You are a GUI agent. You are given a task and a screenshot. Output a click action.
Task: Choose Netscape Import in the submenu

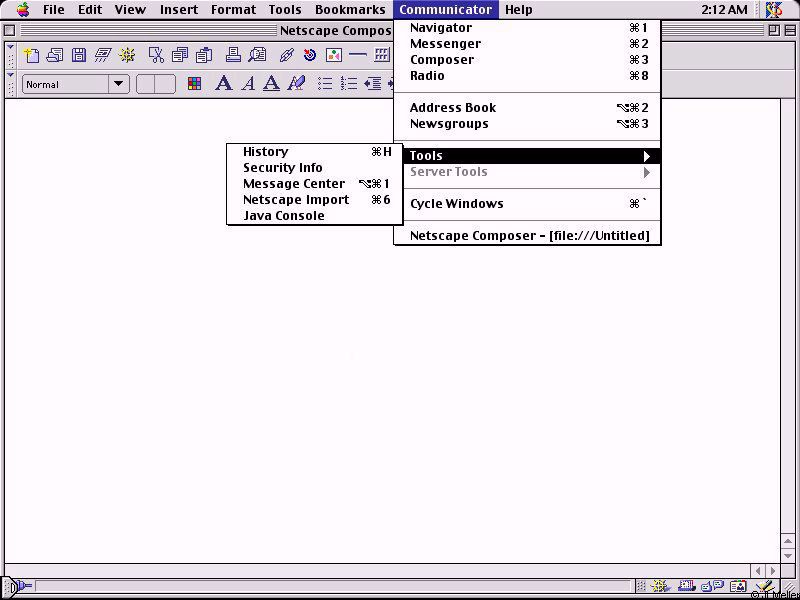[315, 199]
